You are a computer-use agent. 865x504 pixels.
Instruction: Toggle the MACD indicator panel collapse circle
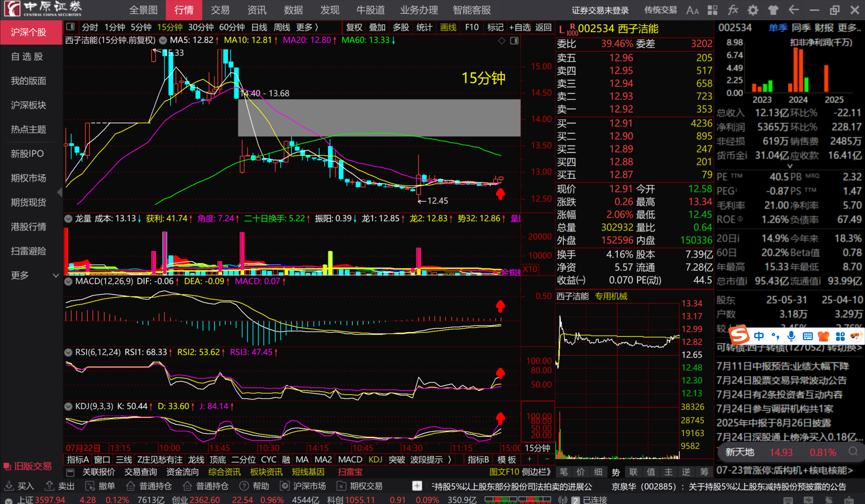(x=68, y=282)
